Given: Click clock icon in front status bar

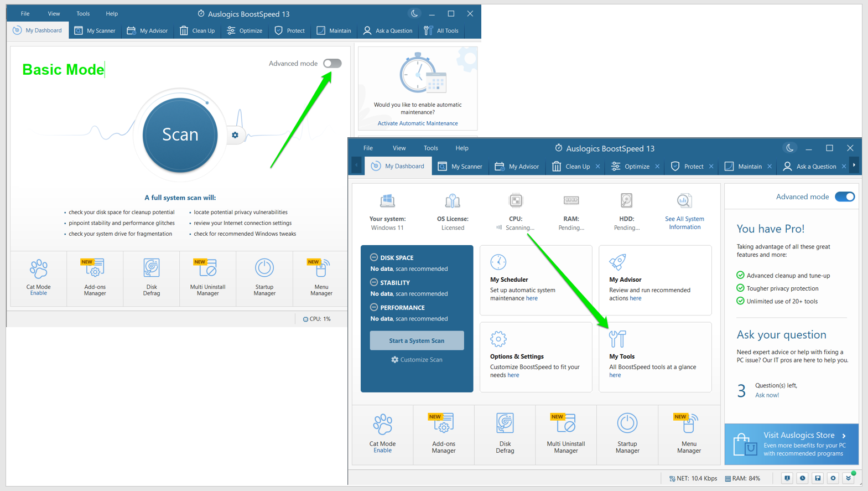Looking at the screenshot, I should tap(802, 478).
